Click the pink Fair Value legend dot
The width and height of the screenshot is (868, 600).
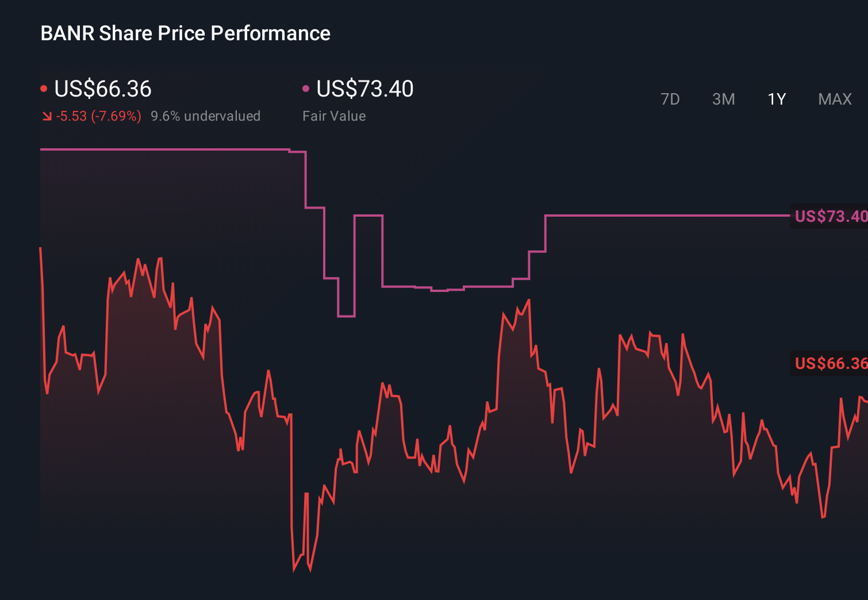(x=306, y=87)
